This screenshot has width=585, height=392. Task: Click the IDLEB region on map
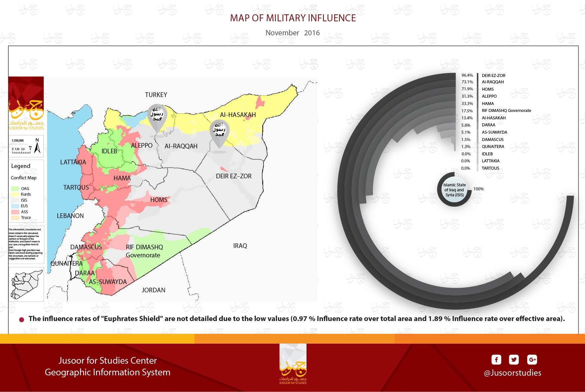pos(109,151)
